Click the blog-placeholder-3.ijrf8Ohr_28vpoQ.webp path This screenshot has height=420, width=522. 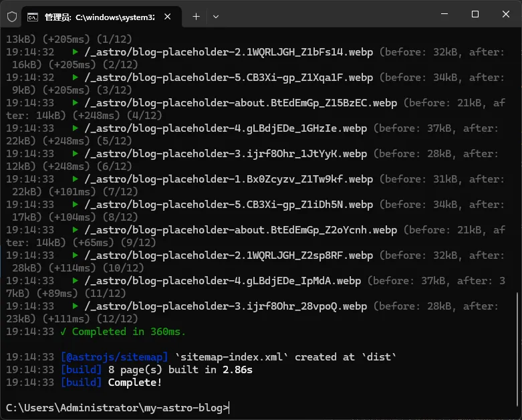pos(225,306)
